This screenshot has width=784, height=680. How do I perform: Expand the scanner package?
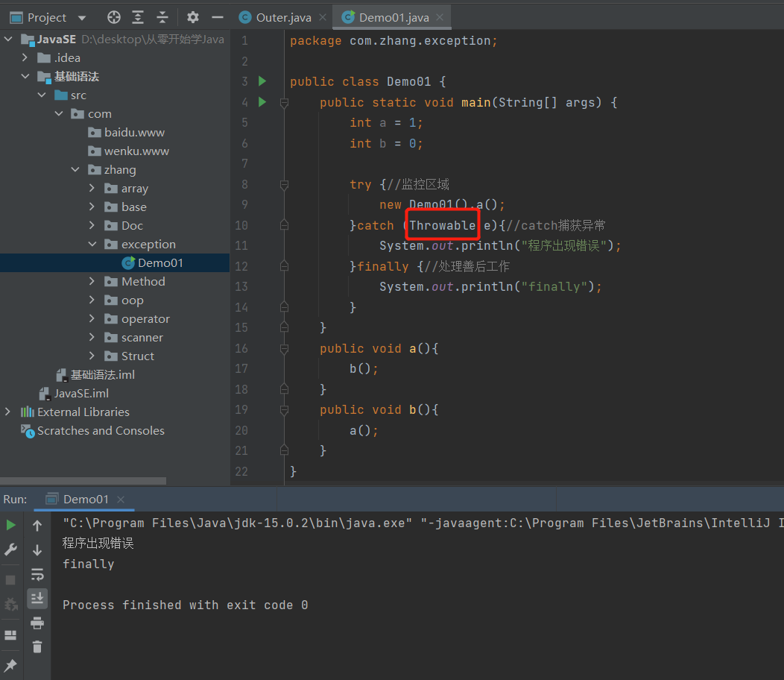pyautogui.click(x=92, y=337)
